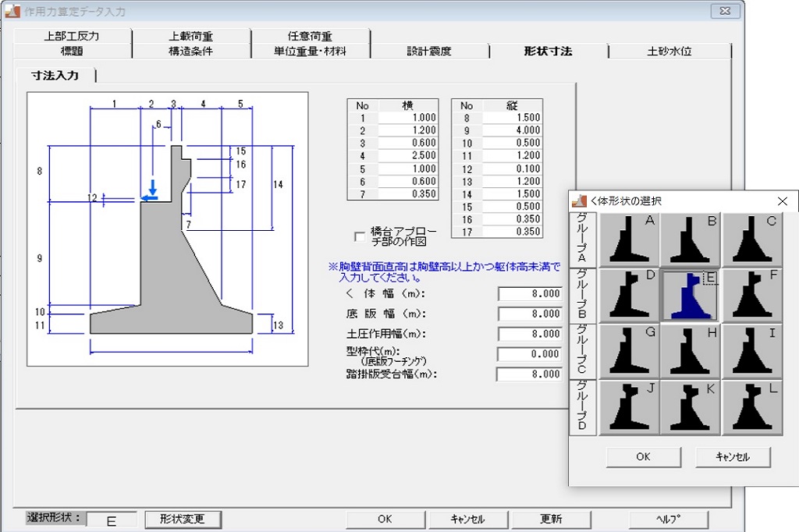Switch to the 設計震度 tab

point(429,51)
